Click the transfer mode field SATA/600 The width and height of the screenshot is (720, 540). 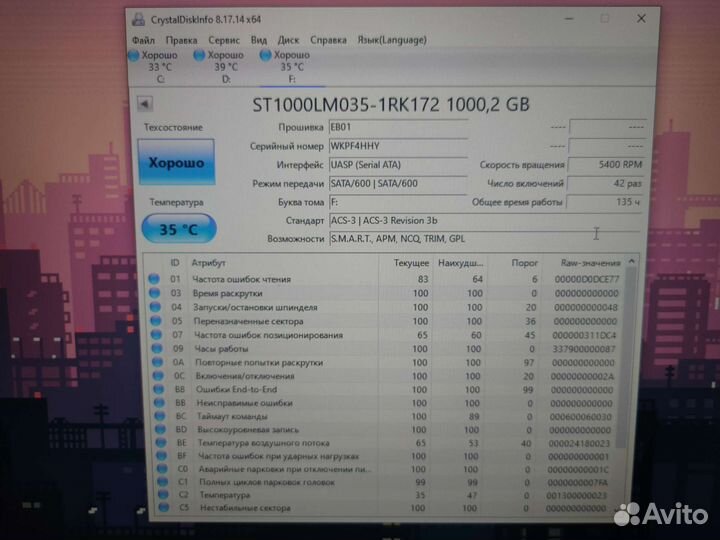point(398,184)
